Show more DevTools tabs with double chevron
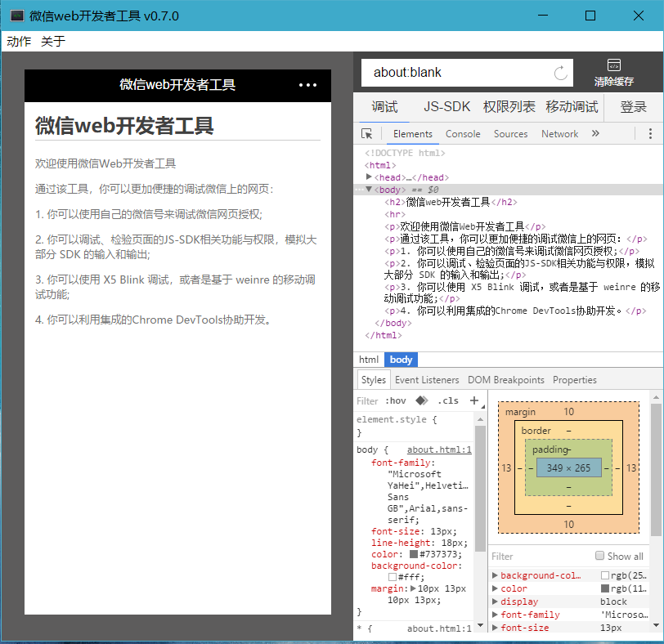 pyautogui.click(x=595, y=134)
